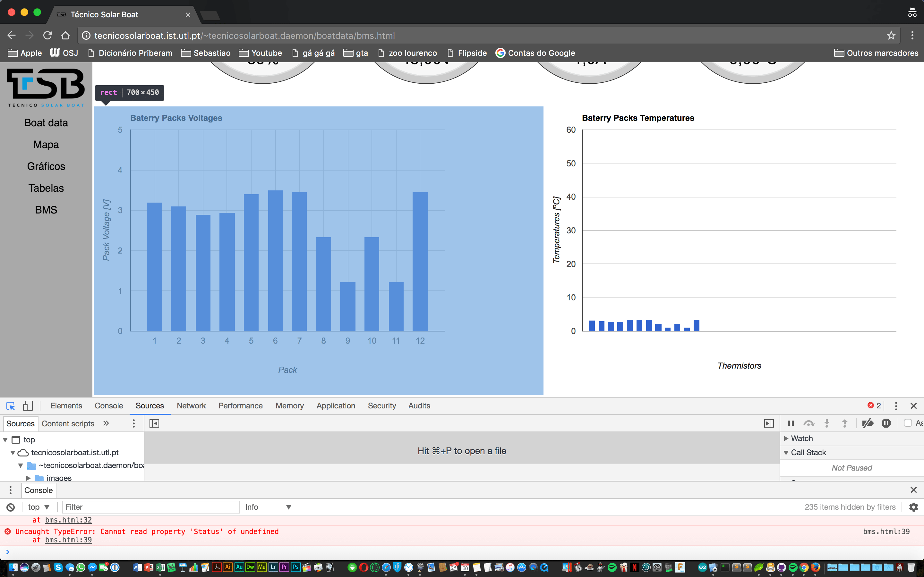Screen dimensions: 924x577
Task: Open the BMS page from sidebar
Action: click(x=46, y=210)
